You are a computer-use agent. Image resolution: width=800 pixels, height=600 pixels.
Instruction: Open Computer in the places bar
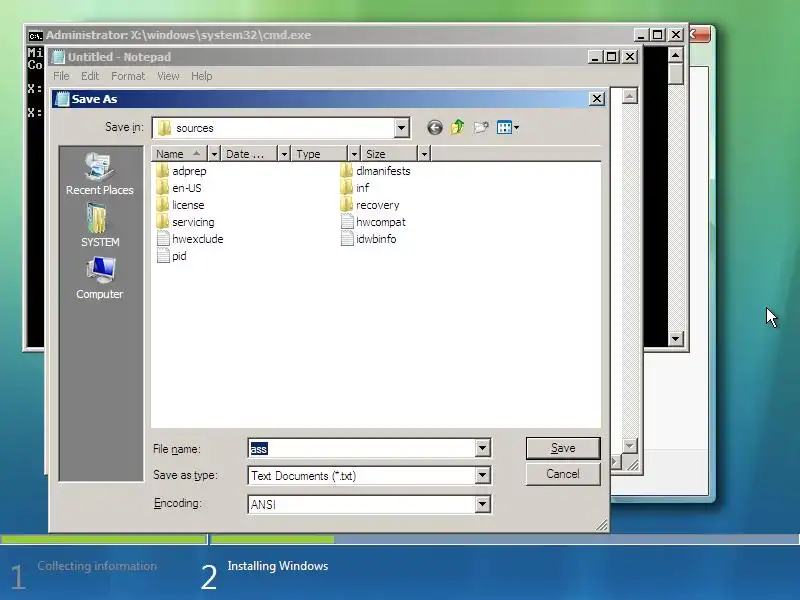pos(99,278)
